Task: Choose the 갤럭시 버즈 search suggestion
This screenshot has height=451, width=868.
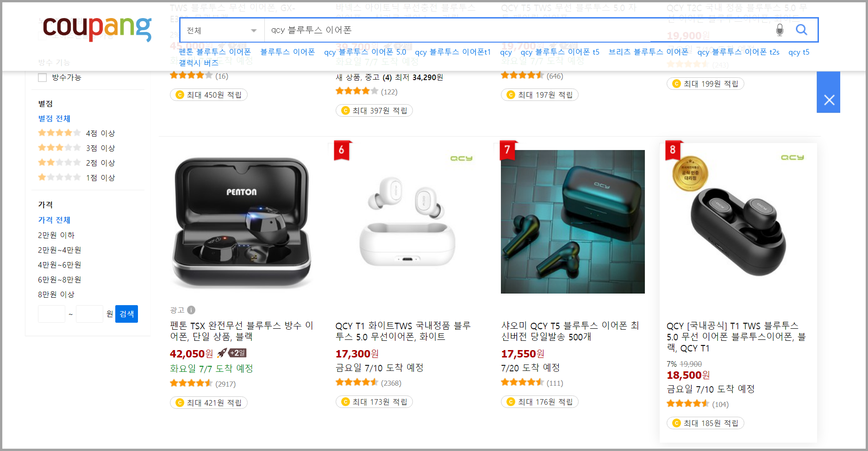Action: coord(199,63)
